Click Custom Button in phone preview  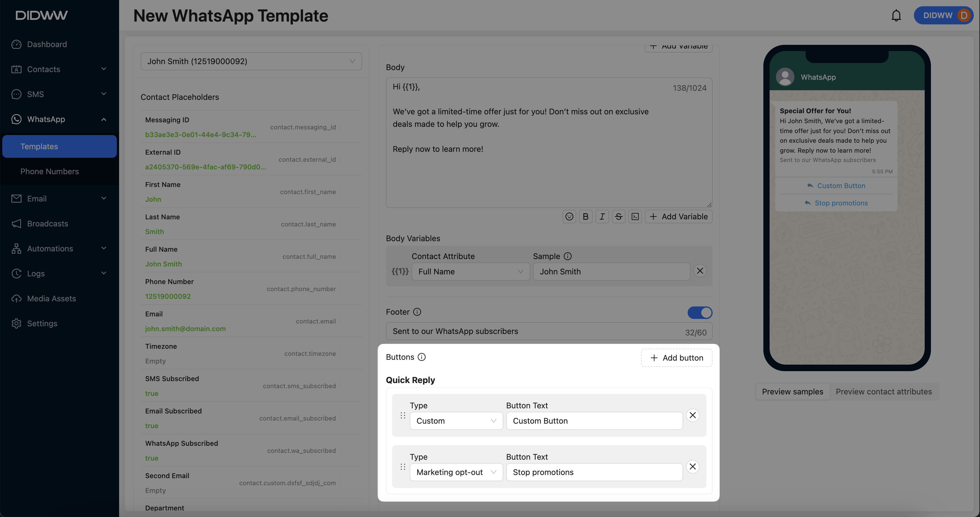click(836, 186)
